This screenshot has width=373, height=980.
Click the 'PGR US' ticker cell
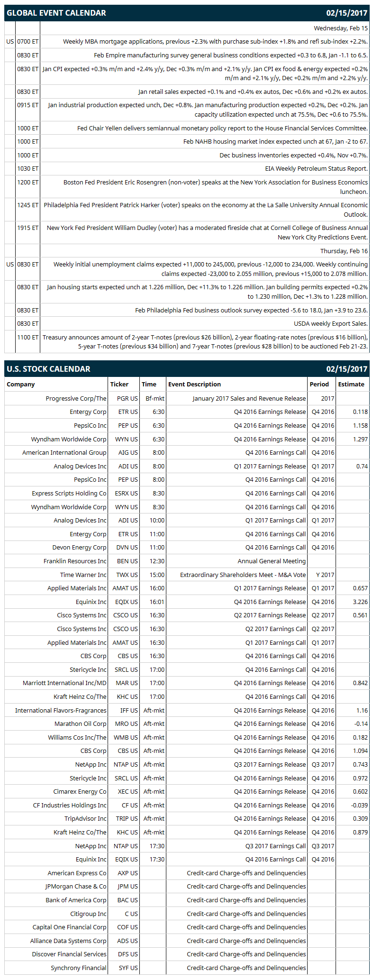click(127, 398)
